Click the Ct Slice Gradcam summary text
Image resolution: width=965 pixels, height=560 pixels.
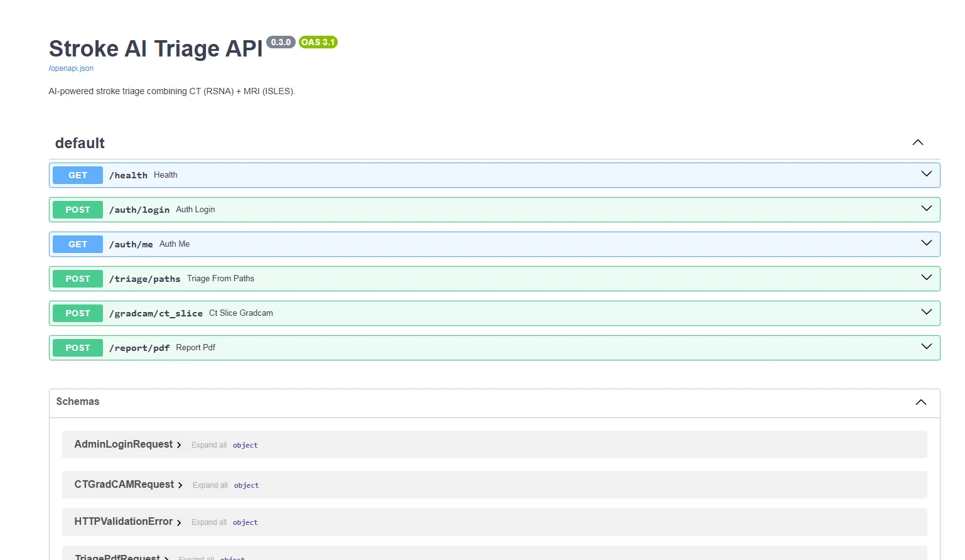pos(241,313)
